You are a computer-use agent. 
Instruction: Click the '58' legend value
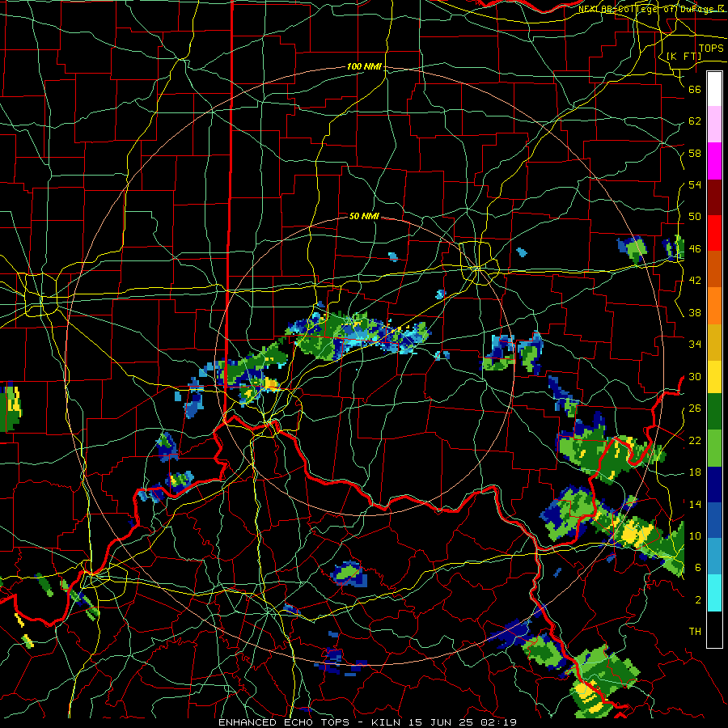(695, 153)
